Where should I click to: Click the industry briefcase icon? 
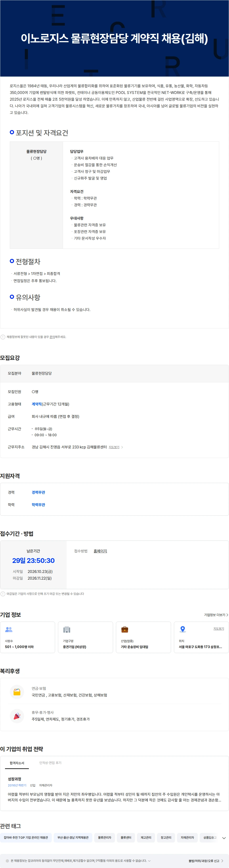point(125,629)
